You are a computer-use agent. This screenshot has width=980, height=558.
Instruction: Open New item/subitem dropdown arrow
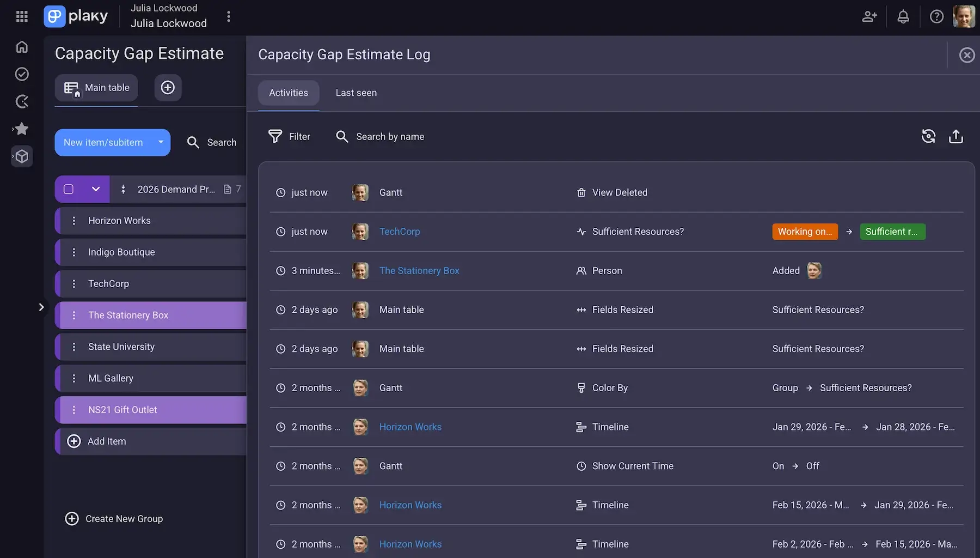(x=161, y=142)
